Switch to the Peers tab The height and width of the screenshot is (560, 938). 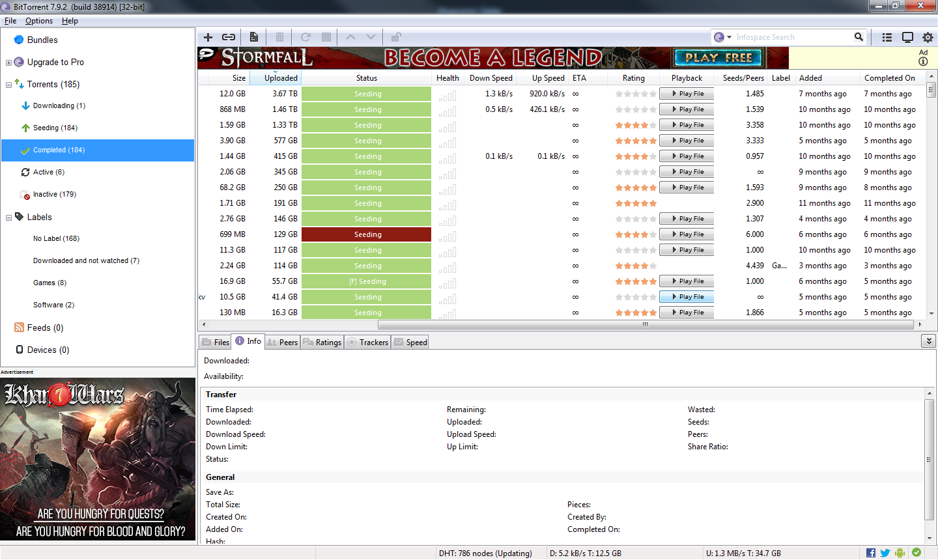[282, 342]
